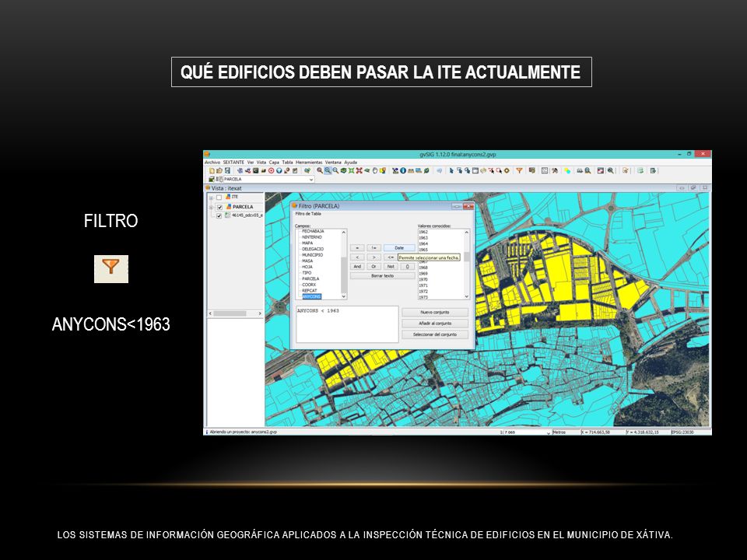Click the add-layer icon beside PARCELA combo
This screenshot has height=560, width=747.
tap(212, 179)
